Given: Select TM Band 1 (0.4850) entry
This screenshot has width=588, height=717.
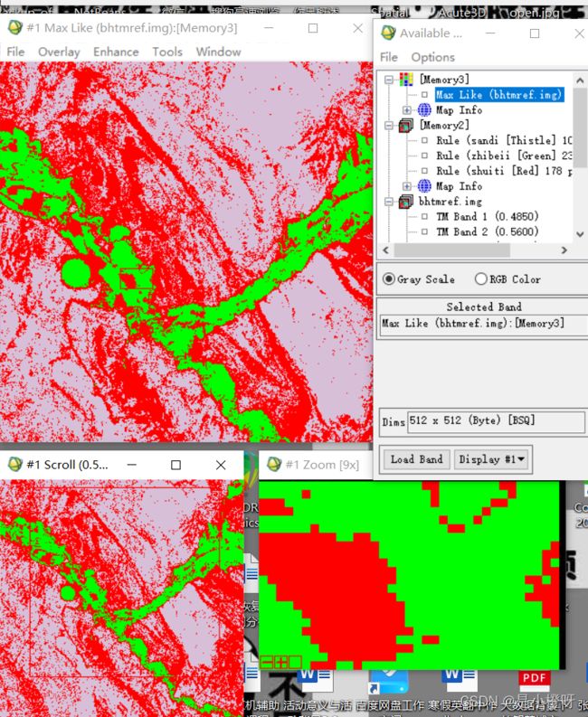Looking at the screenshot, I should (488, 216).
